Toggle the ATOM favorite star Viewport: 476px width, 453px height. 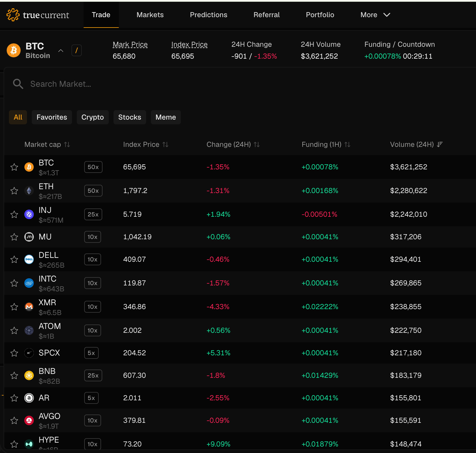click(x=14, y=330)
